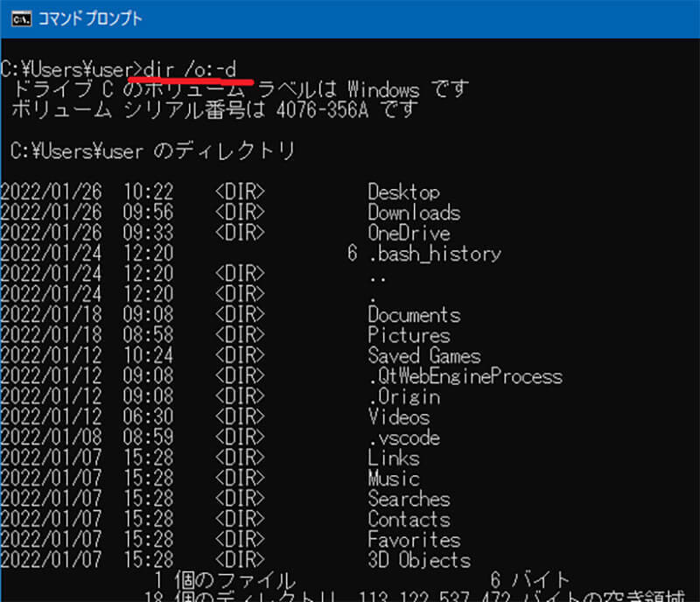Screen dimensions: 700x602
Task: Click the .bash_history file name
Action: tap(434, 255)
